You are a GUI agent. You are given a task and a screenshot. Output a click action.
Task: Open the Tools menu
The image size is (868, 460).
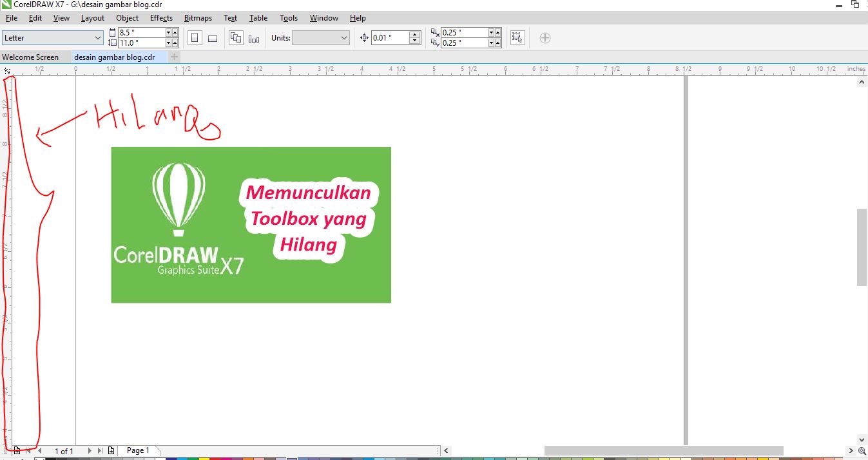tap(289, 18)
